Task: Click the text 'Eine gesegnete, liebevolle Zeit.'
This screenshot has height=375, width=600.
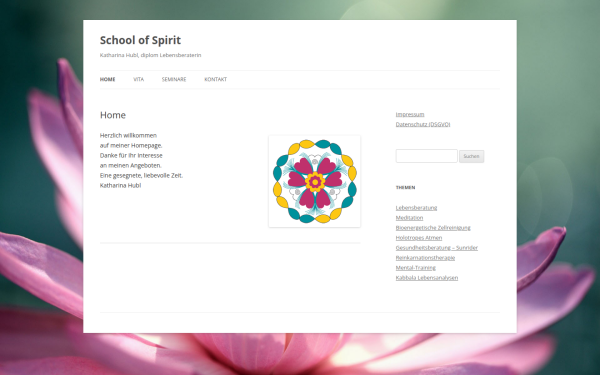Action: coord(141,175)
